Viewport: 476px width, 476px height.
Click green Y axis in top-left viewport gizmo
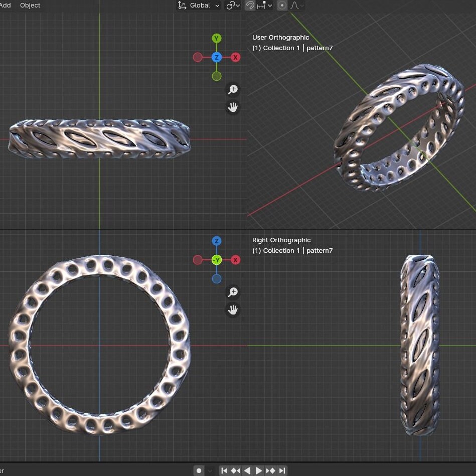coord(217,38)
